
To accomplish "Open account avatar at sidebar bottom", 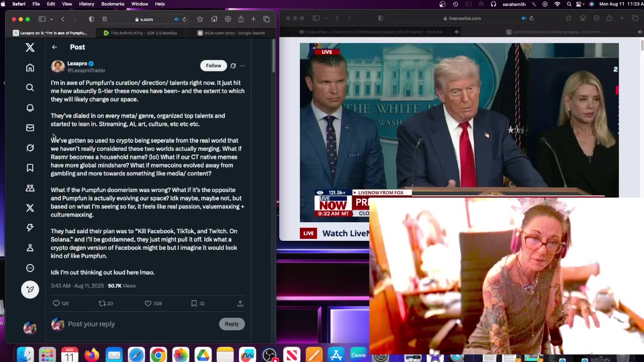I will coord(30,328).
